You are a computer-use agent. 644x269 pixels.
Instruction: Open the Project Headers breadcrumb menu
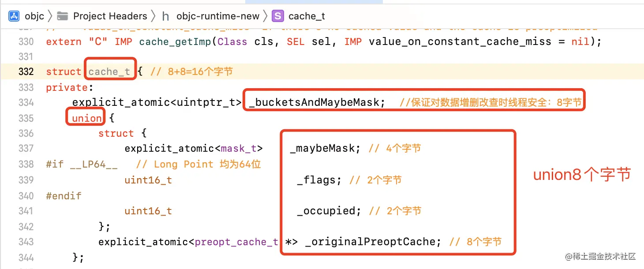coord(110,16)
